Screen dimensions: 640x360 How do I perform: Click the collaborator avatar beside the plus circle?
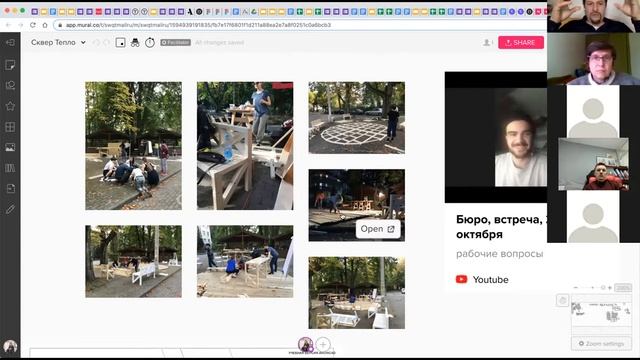305,344
